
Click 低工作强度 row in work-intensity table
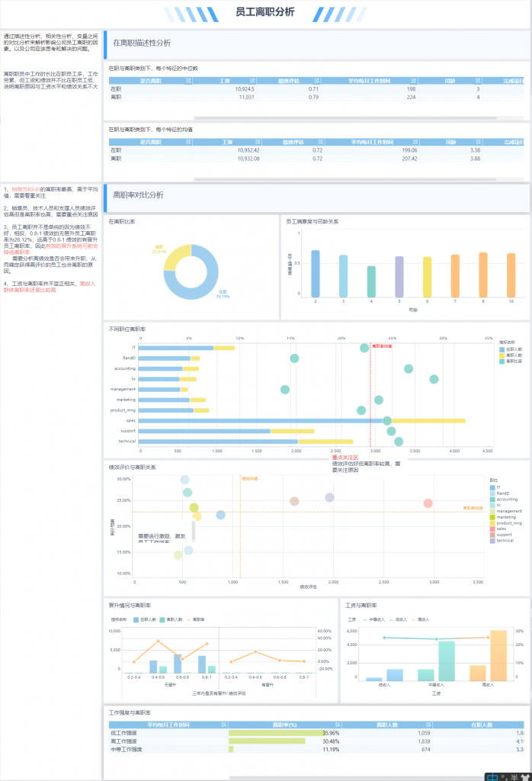pos(316,733)
